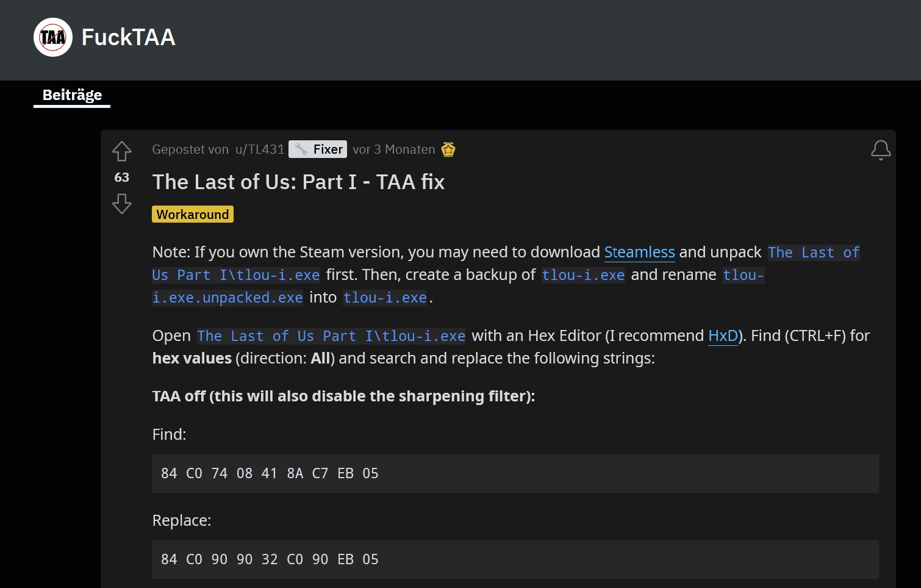Switch to the Beiträge tab

[x=72, y=95]
